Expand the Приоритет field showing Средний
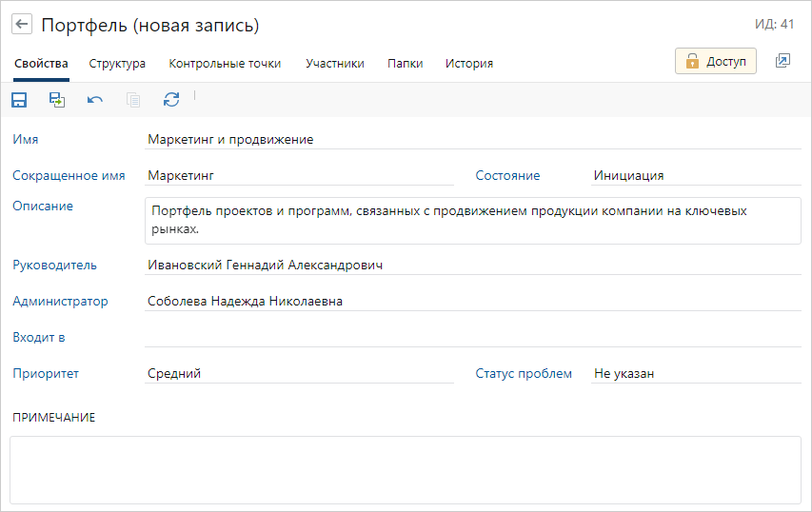 (300, 374)
